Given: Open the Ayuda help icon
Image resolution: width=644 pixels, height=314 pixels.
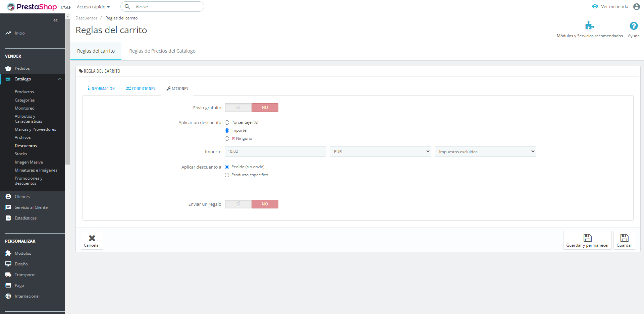Looking at the screenshot, I should click(x=633, y=26).
